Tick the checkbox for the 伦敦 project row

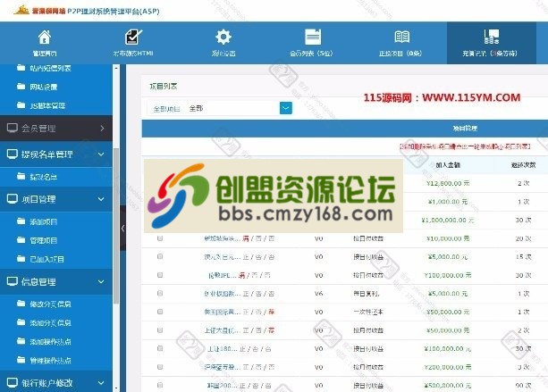click(160, 275)
